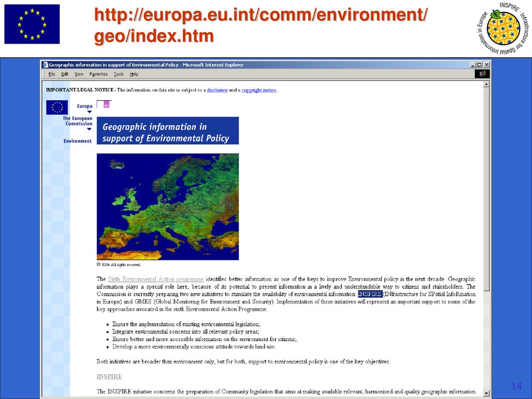Go to The European Commission sidebar link
532x399 pixels.
[77, 121]
